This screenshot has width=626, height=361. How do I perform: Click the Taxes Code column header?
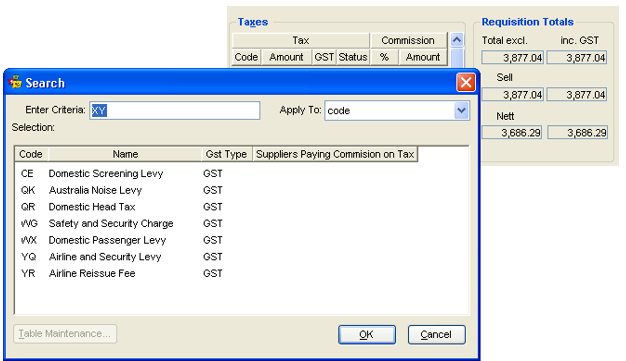(x=246, y=57)
